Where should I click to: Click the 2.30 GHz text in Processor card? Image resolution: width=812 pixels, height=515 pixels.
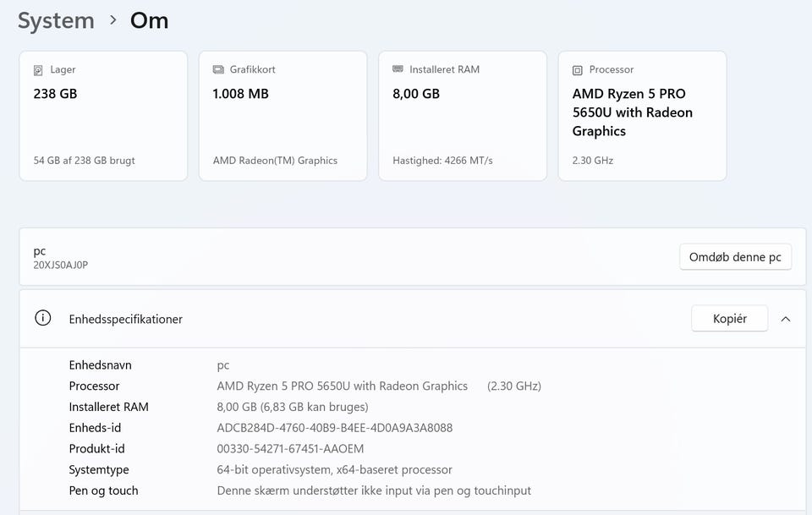tap(593, 161)
